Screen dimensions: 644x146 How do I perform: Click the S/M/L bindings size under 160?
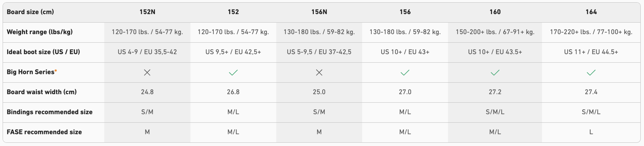495,112
